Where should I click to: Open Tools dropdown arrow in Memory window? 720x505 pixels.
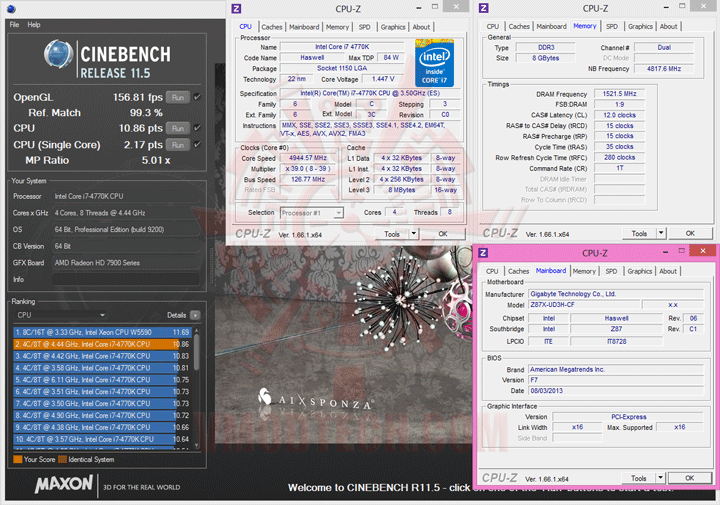pos(661,233)
